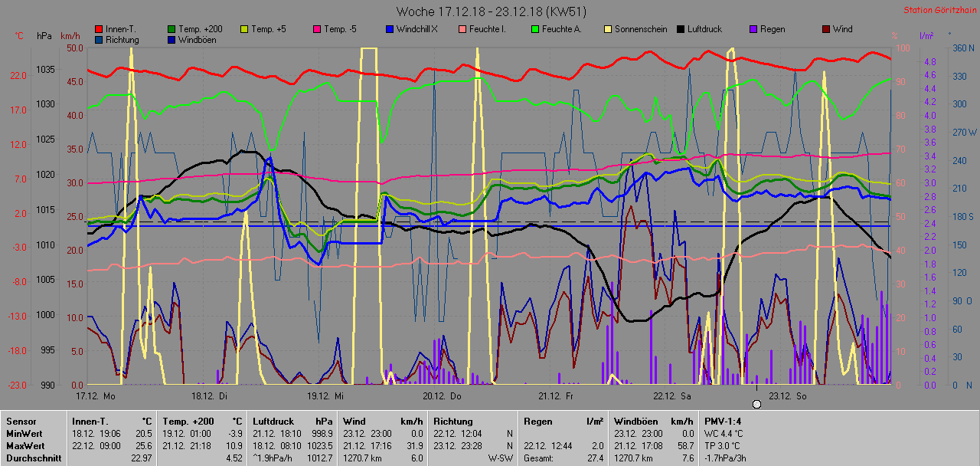This screenshot has width=980, height=466.
Task: Click the 'WC 4.4 °C' value
Action: [725, 433]
